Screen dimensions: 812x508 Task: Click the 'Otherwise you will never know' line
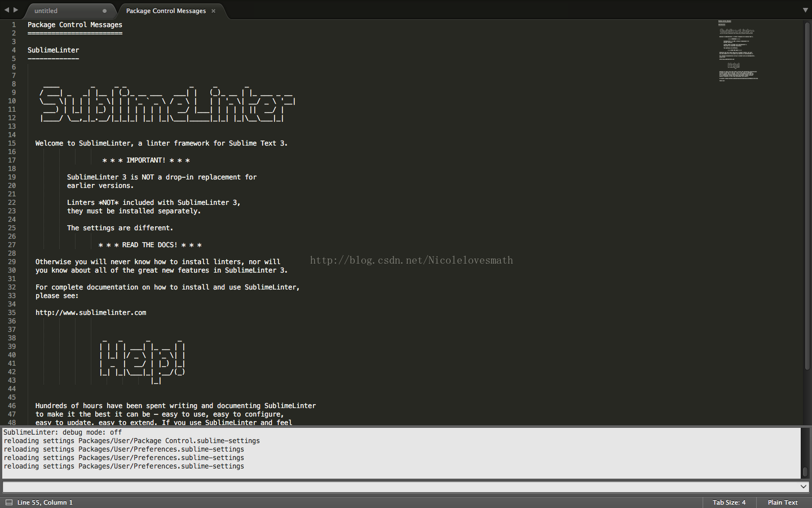coord(158,262)
